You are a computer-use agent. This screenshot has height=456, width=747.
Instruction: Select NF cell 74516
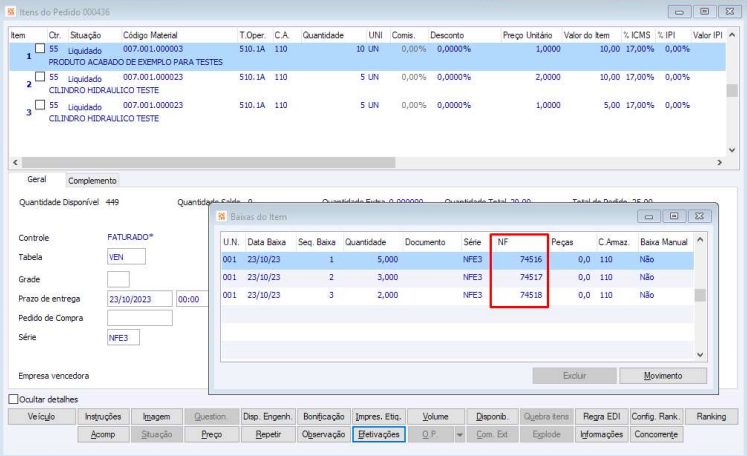[531, 259]
